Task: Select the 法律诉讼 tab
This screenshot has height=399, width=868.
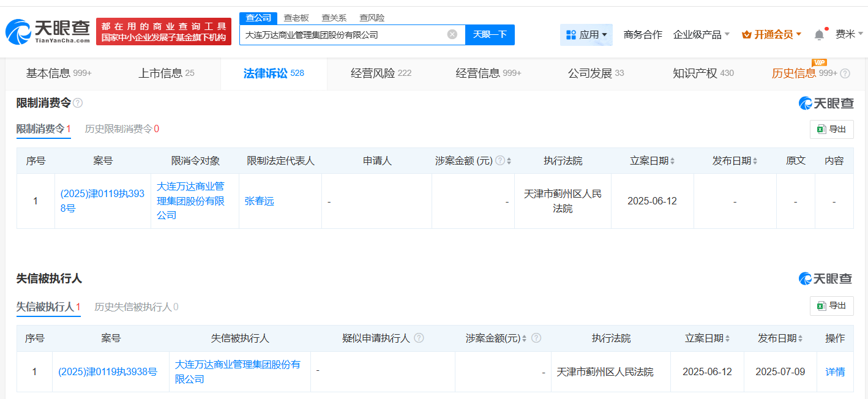Action: coord(274,73)
